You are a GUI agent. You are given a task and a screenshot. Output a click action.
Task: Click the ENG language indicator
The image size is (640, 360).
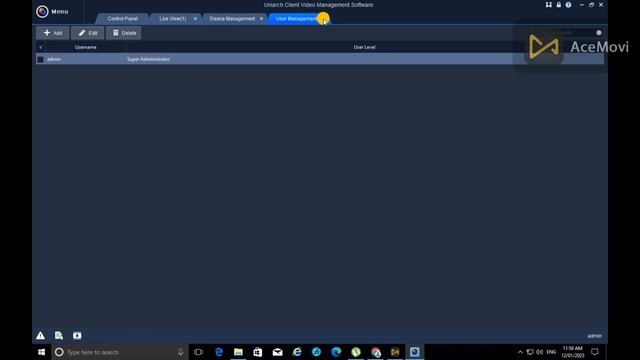551,352
